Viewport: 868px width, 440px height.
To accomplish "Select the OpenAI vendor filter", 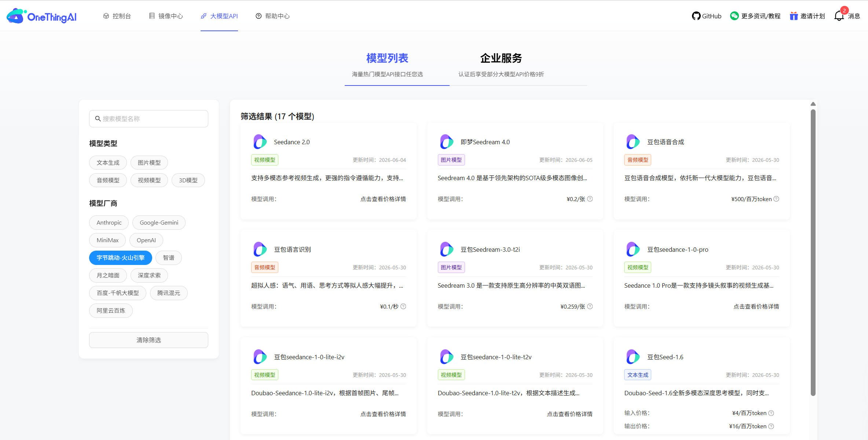I will 146,240.
